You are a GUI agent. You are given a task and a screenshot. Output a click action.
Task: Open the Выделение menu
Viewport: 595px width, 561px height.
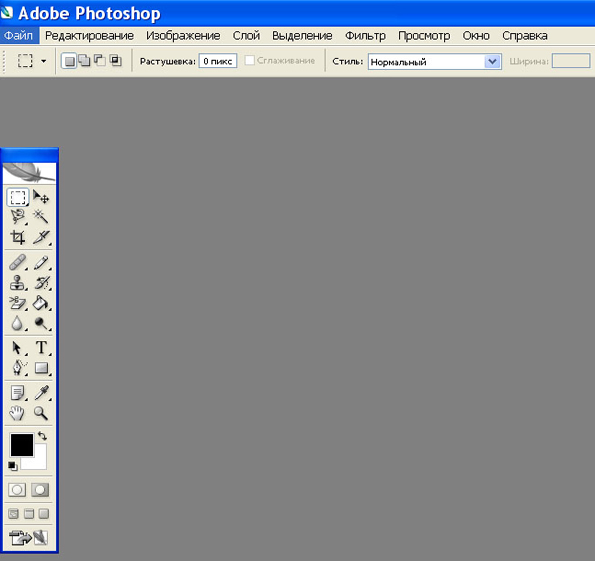[x=302, y=36]
